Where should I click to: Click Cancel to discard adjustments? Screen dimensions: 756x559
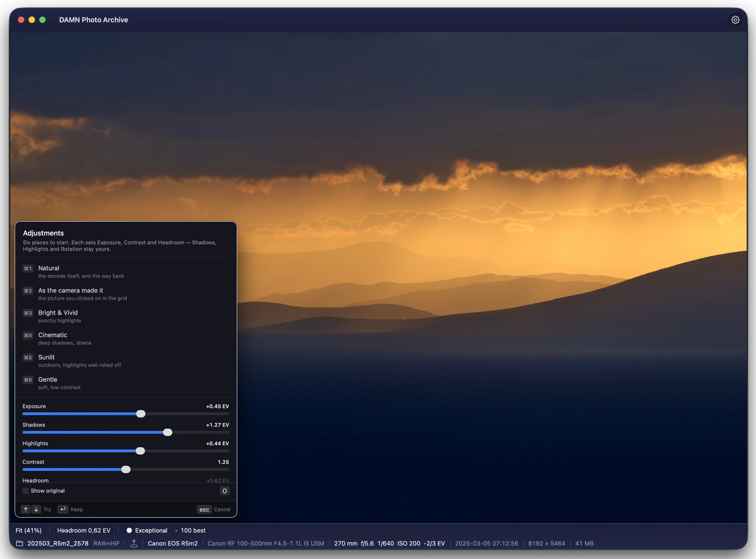222,510
